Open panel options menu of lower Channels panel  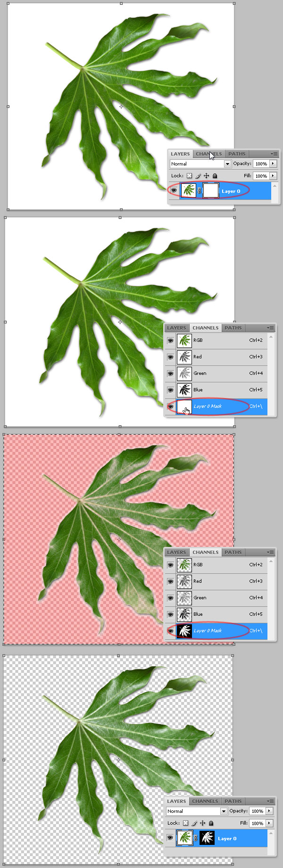[x=270, y=552]
